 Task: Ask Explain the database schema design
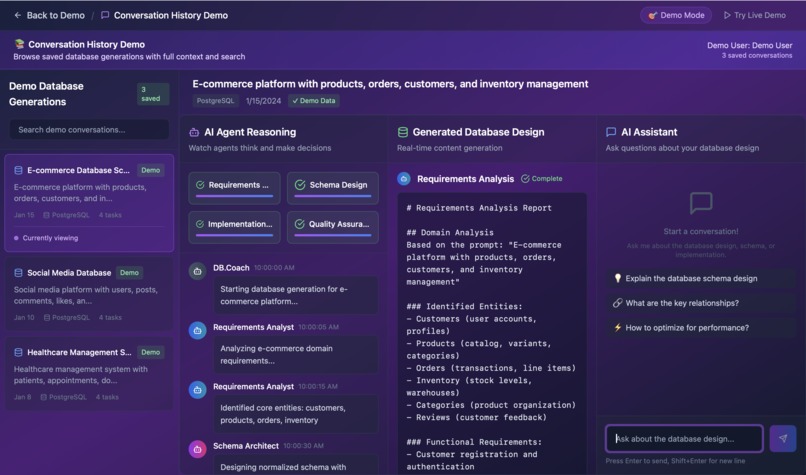tap(701, 278)
